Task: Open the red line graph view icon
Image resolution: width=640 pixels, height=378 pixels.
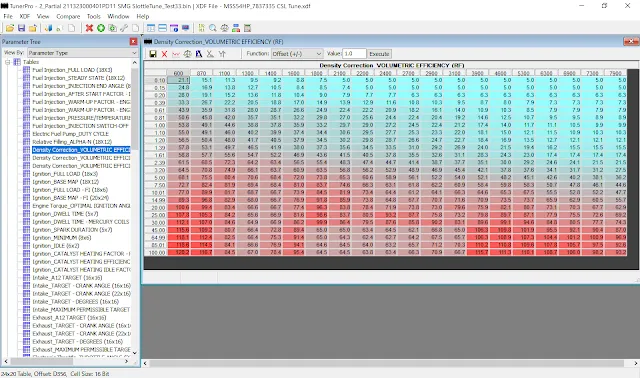Action: click(x=176, y=54)
